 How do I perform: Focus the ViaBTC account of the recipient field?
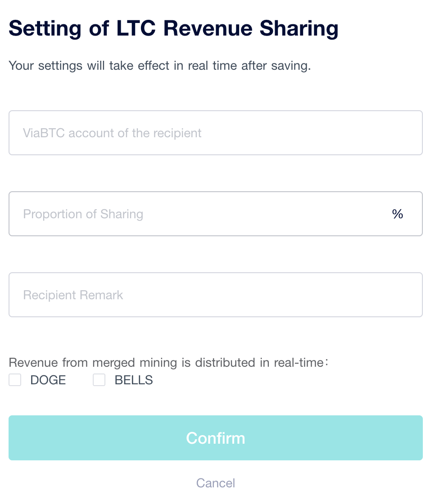(x=216, y=133)
